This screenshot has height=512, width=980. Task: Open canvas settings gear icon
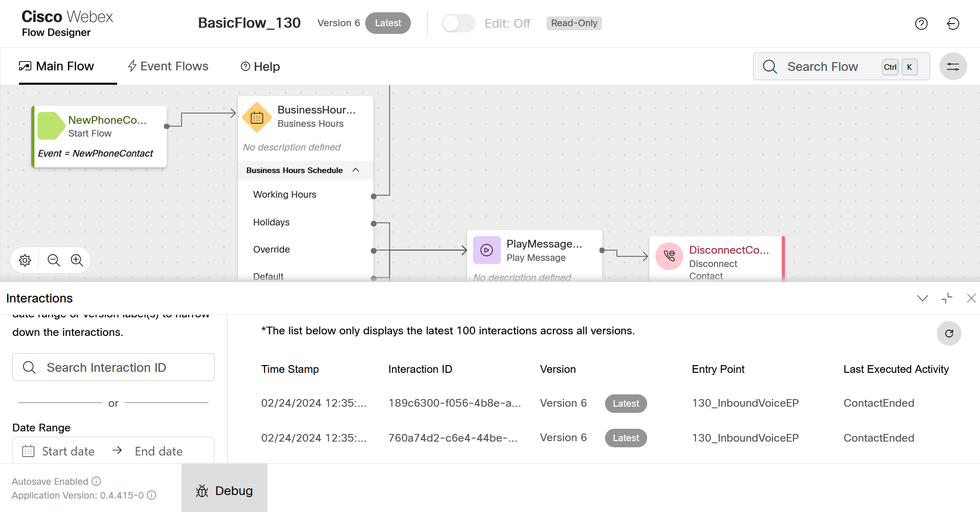pos(25,260)
